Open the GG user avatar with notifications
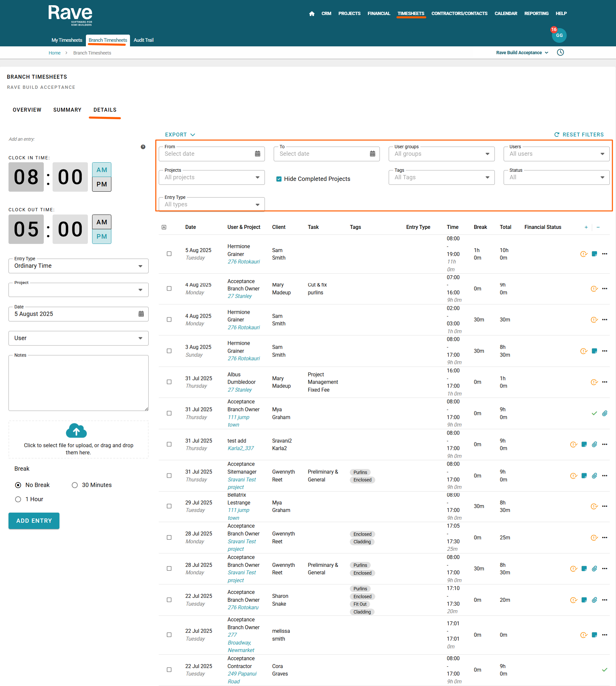This screenshot has height=686, width=616. (x=559, y=35)
